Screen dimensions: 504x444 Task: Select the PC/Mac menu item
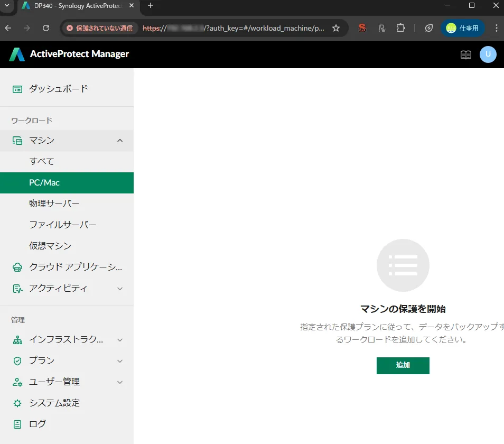point(67,182)
